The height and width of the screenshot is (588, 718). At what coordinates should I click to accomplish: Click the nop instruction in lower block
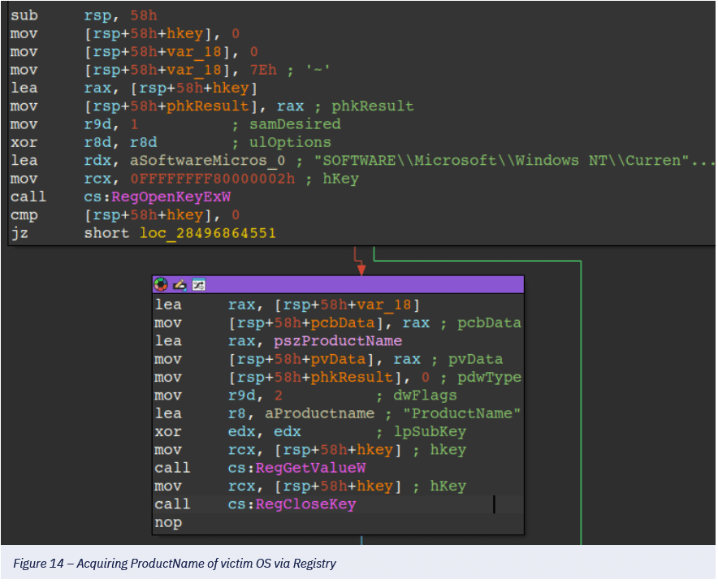168,522
